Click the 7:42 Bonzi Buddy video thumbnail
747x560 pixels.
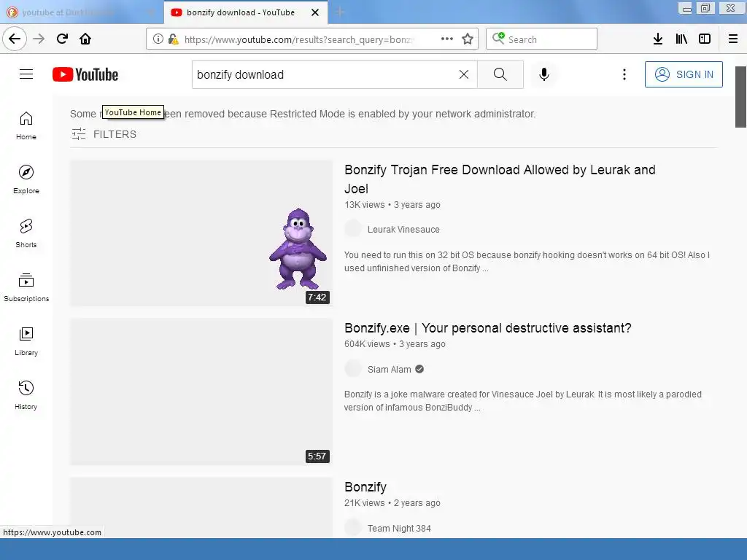pos(201,233)
